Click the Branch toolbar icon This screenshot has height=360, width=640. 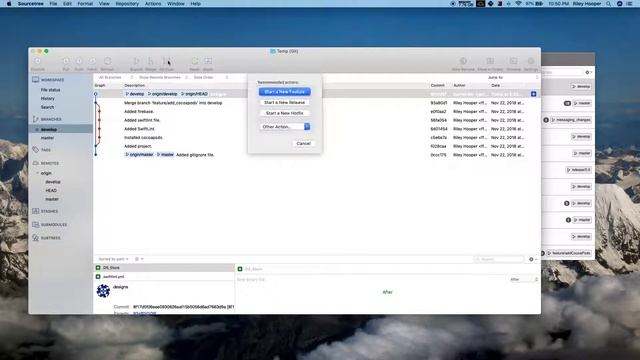(x=136, y=61)
